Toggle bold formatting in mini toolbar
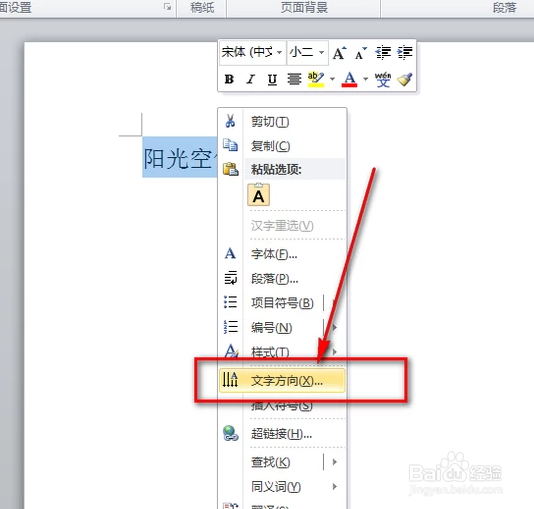Screen dimensions: 534x509 (229, 79)
